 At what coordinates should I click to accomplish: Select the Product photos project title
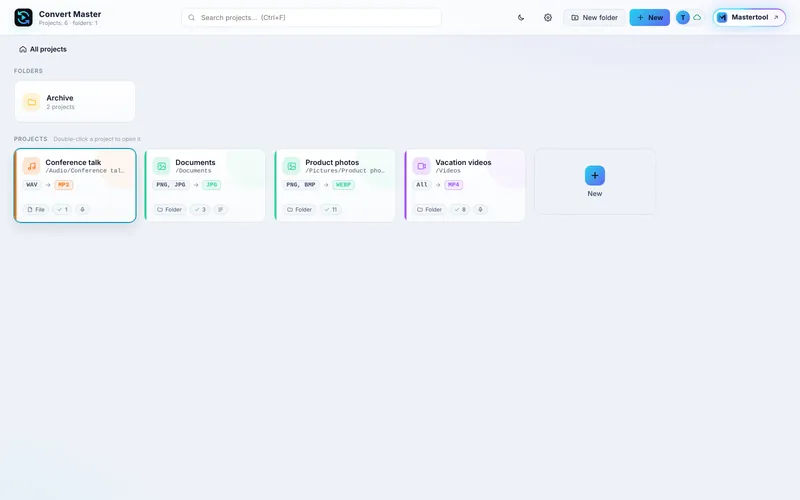[x=332, y=162]
